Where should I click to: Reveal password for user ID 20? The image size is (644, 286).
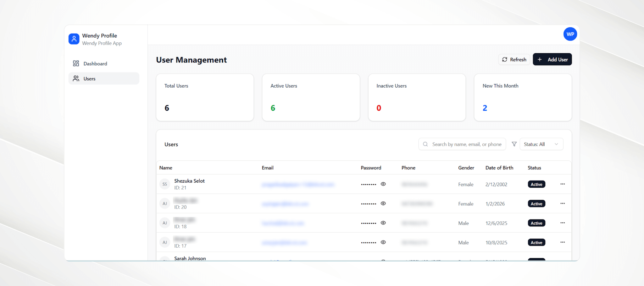coord(383,203)
